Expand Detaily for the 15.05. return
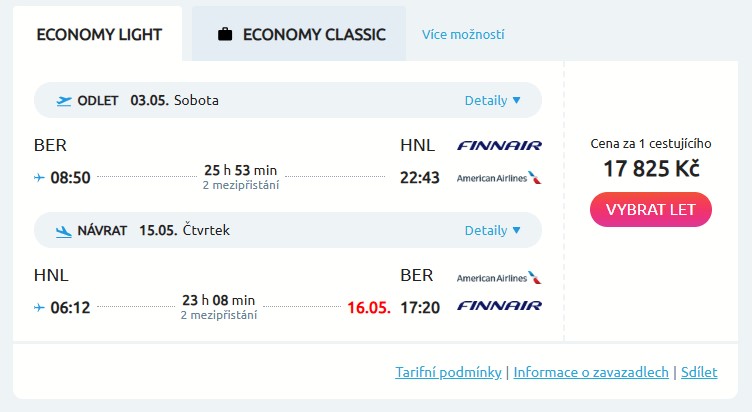Viewport: 752px width, 412px height. pyautogui.click(x=492, y=230)
